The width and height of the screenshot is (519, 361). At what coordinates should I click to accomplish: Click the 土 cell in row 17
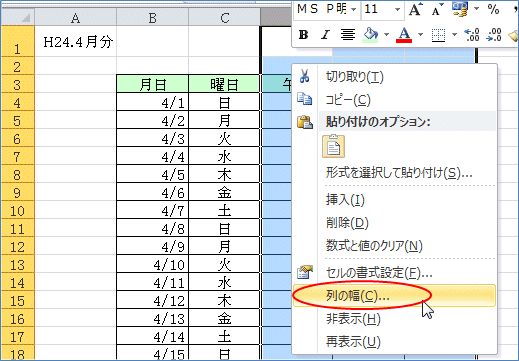pos(224,336)
